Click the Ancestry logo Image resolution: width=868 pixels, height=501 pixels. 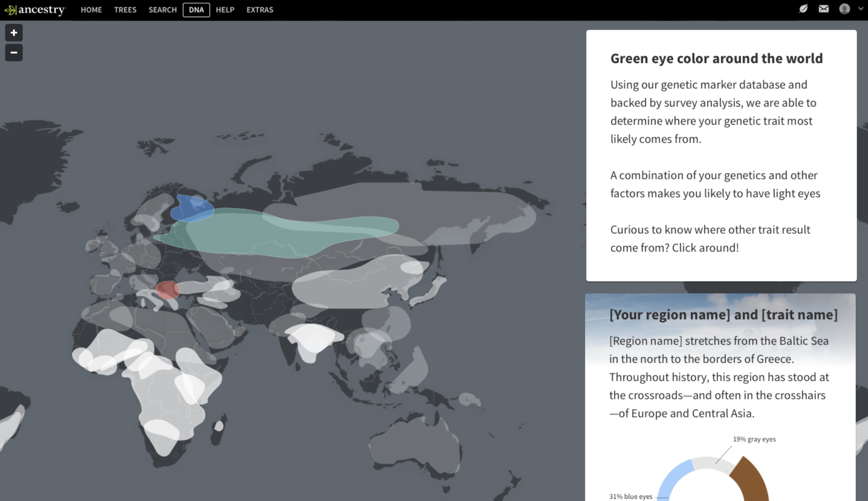coord(35,10)
